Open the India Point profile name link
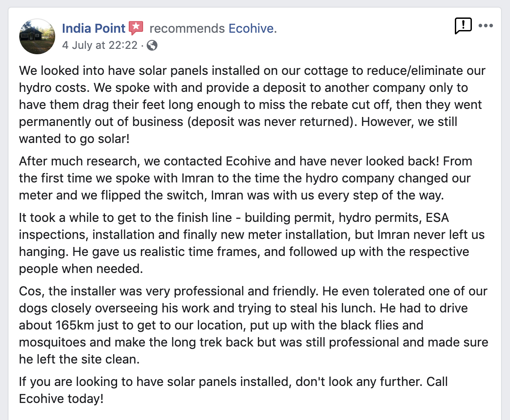This screenshot has height=420, width=510. (93, 28)
